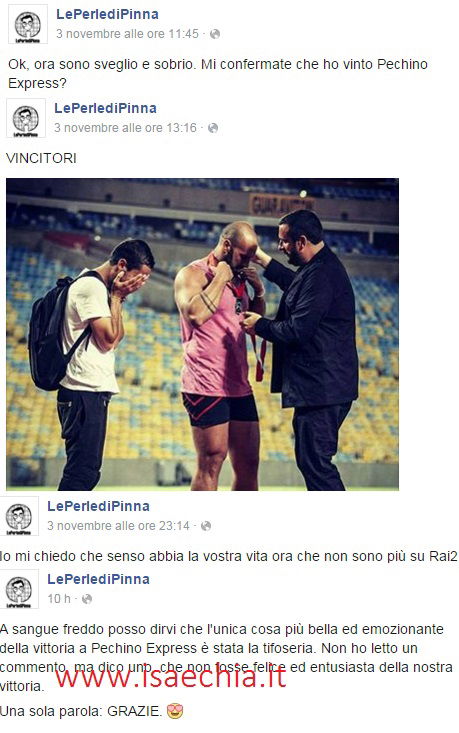Open the '3 novembre alle ore 23:14' timestamp

118,526
